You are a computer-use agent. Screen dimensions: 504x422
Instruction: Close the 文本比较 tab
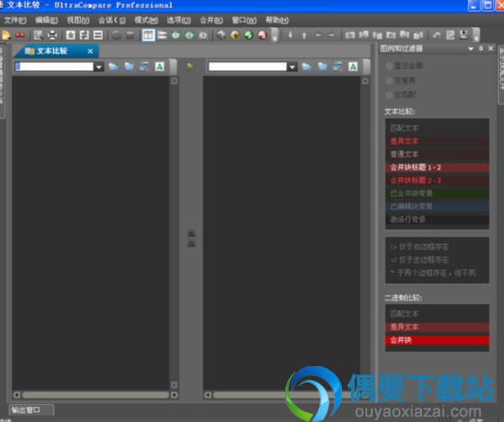pos(90,51)
